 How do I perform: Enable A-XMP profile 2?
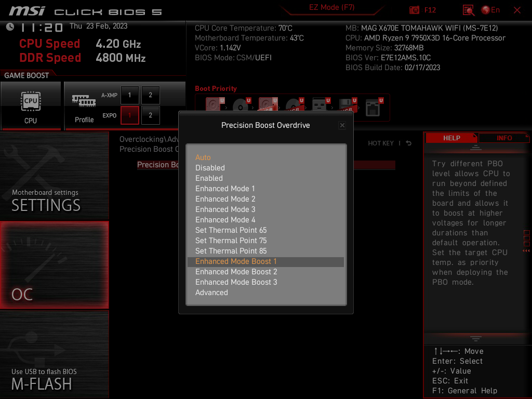click(151, 95)
